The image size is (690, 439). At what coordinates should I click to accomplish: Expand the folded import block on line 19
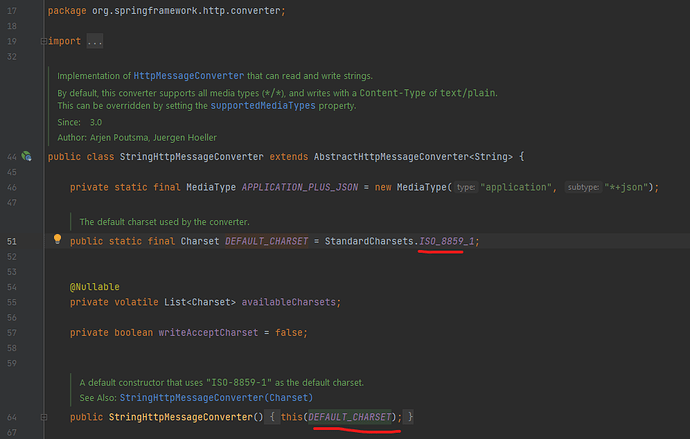click(44, 41)
